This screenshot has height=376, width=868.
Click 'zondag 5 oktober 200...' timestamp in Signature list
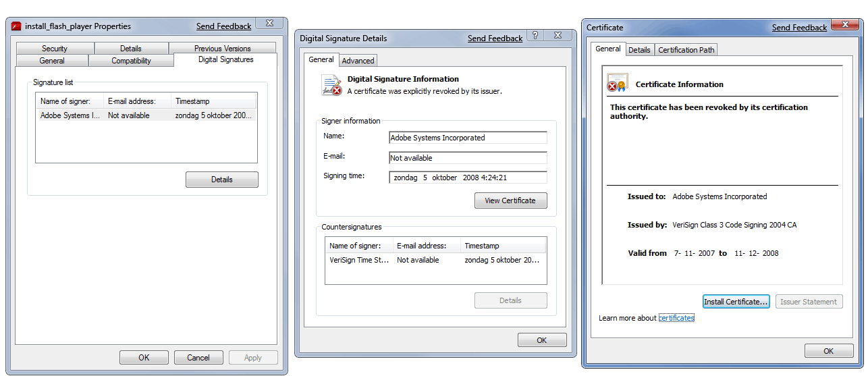point(213,115)
